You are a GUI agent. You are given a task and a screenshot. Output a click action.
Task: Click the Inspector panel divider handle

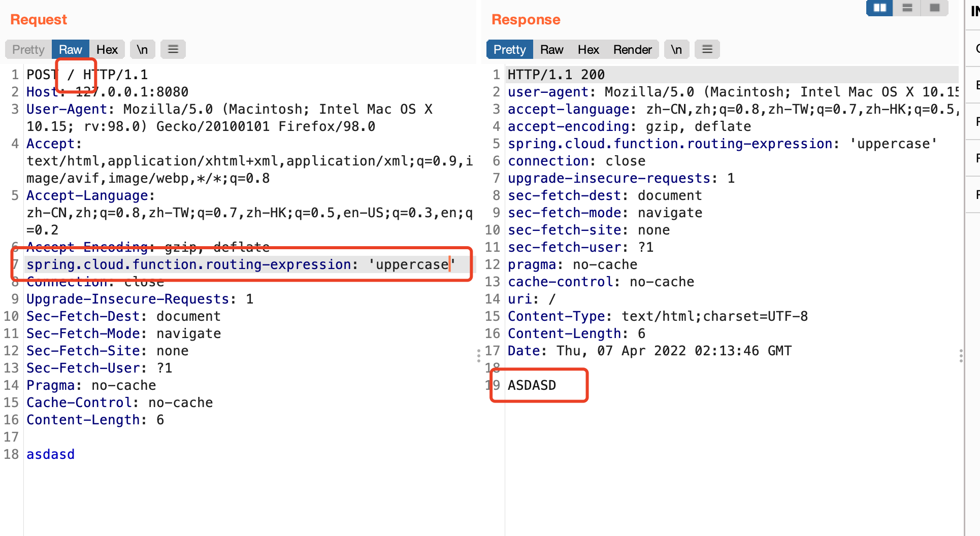click(x=961, y=355)
